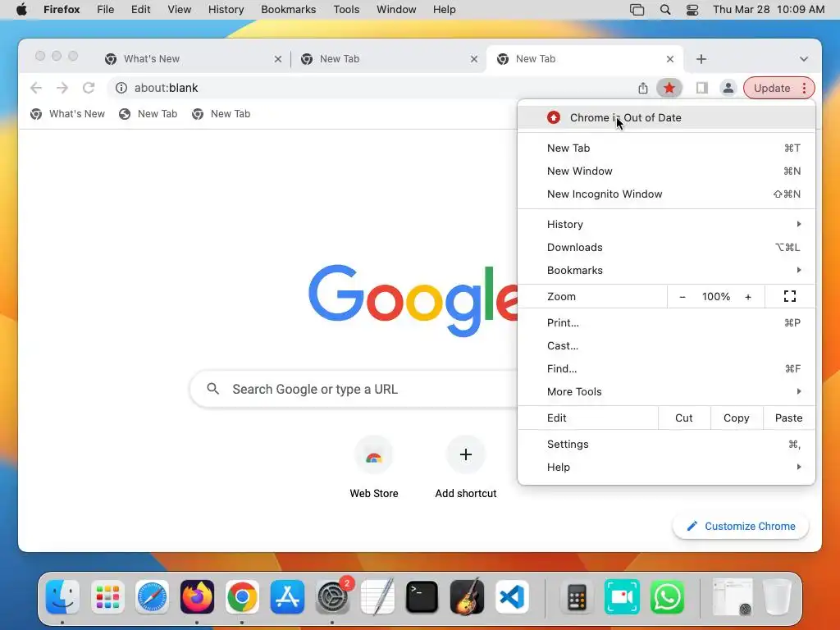This screenshot has height=630, width=840.
Task: Decrease zoom with the minus button
Action: coord(682,296)
